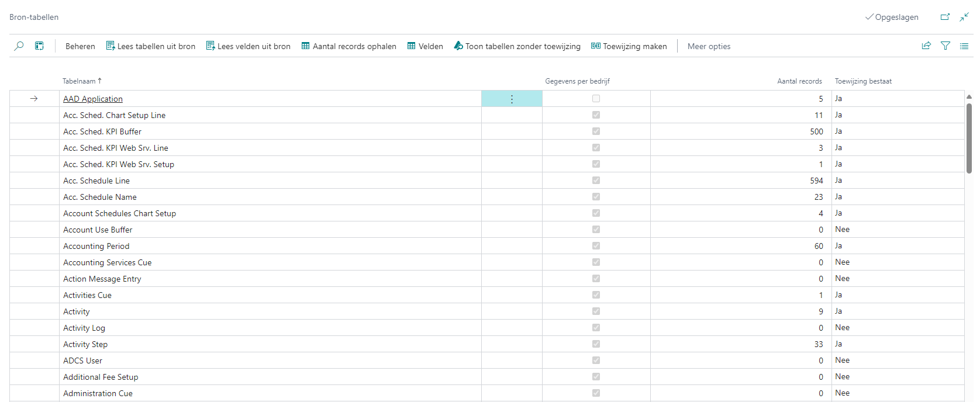Toggle checkbox for Acc. Sched. KPI Buffer
Screen dimensions: 980x402
pyautogui.click(x=596, y=131)
